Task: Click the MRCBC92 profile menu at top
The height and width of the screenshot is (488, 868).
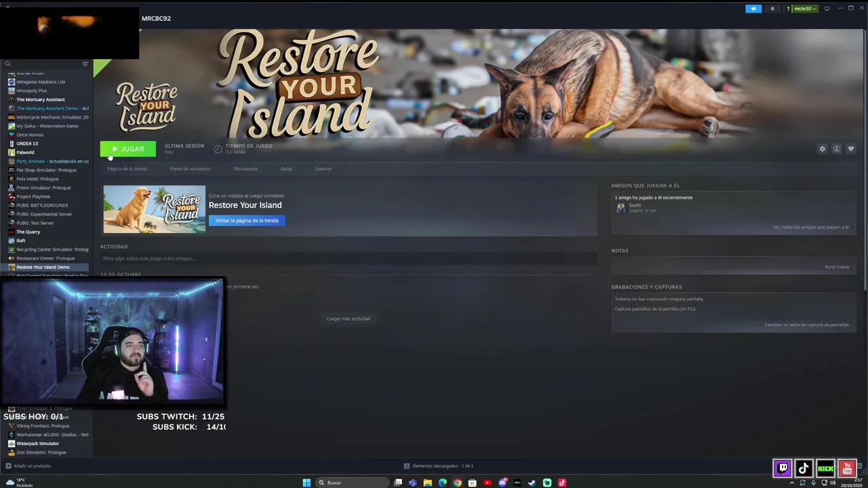Action: pyautogui.click(x=156, y=18)
